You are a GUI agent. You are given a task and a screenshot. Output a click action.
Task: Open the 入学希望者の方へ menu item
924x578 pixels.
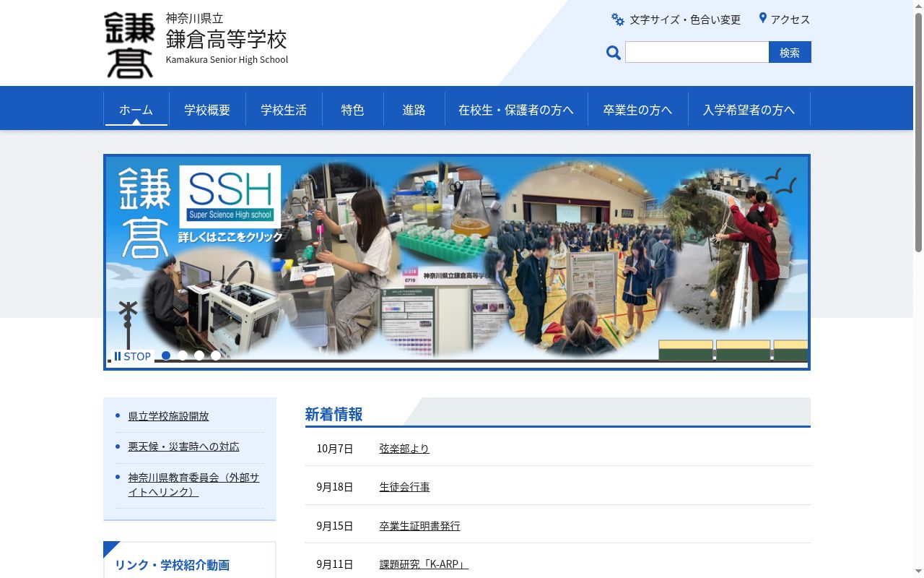749,109
